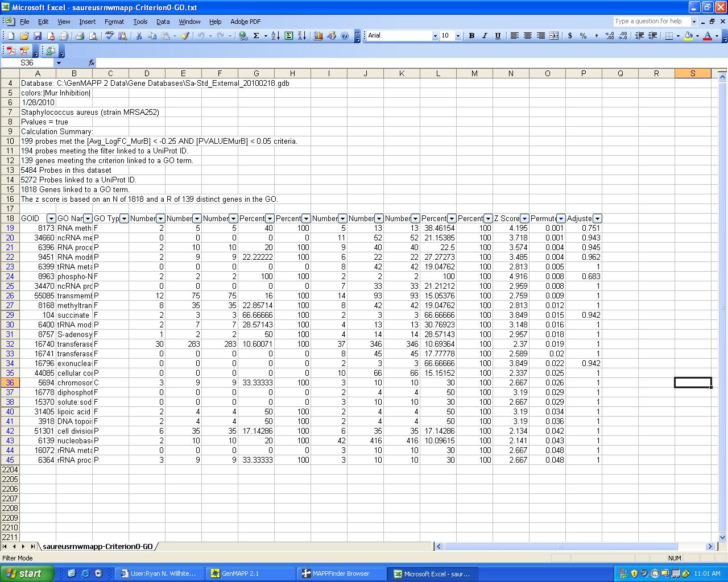Click the Merge and Center icon

point(554,36)
